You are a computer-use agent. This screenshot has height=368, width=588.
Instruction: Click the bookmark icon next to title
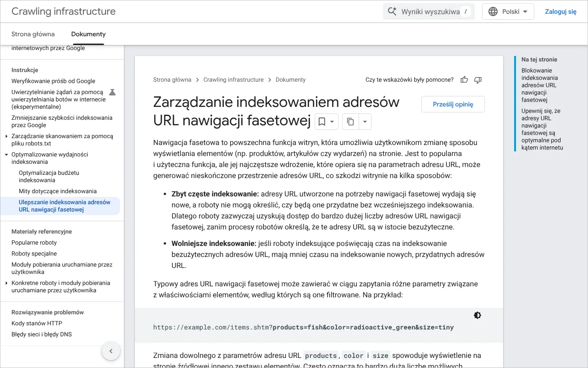pyautogui.click(x=322, y=122)
